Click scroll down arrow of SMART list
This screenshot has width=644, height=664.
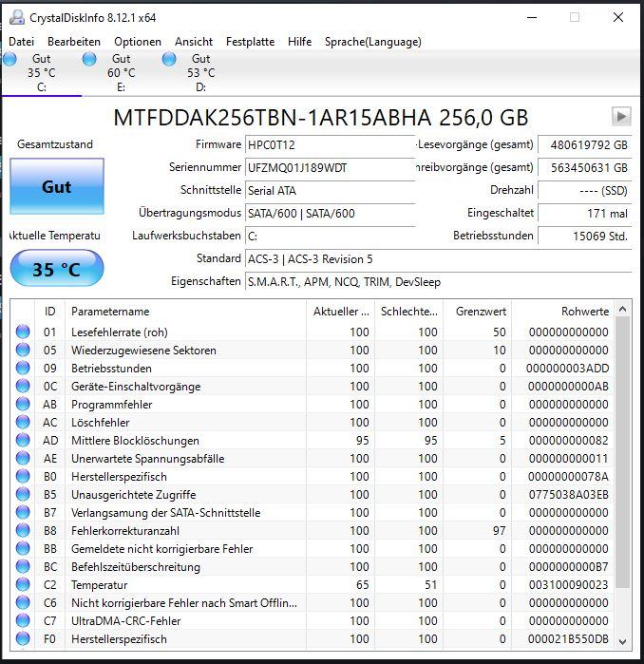(622, 641)
